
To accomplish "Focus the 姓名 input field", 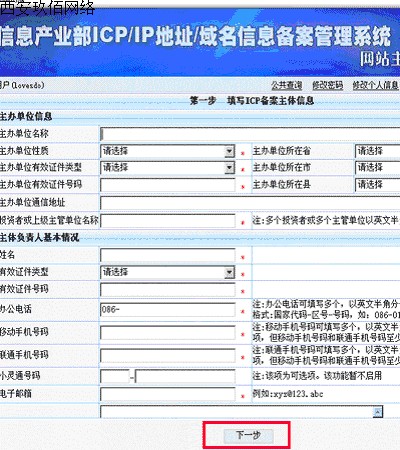I will tap(168, 255).
